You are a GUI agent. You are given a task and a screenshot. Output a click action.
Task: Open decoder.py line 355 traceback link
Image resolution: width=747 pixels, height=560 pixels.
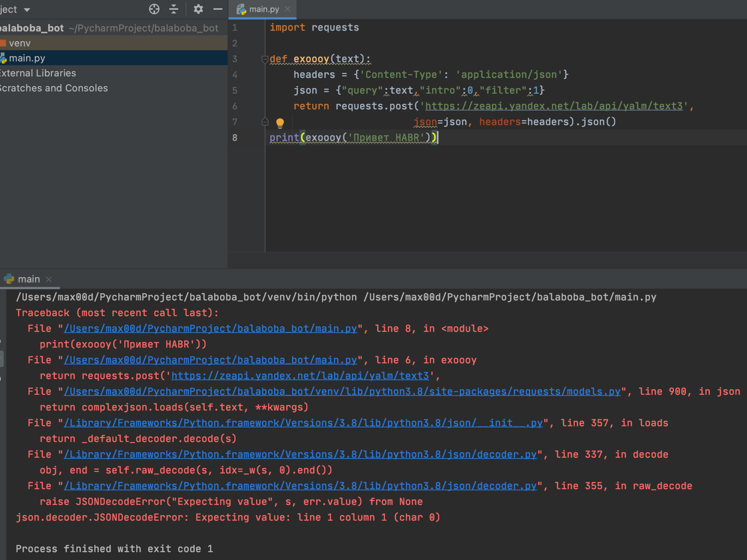(x=300, y=486)
